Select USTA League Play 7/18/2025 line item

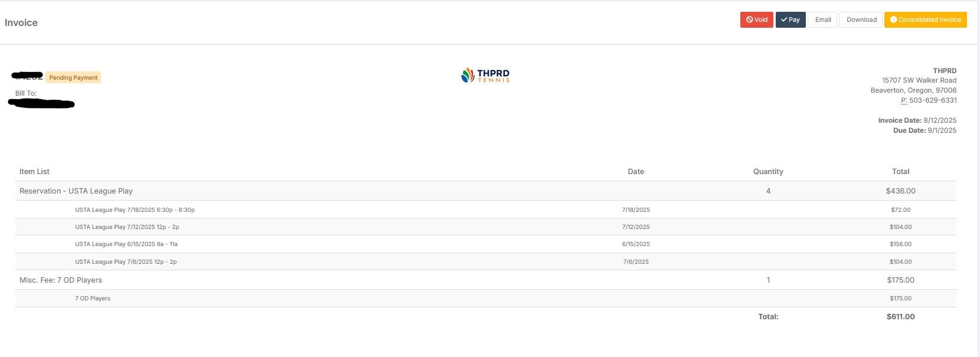(x=135, y=210)
